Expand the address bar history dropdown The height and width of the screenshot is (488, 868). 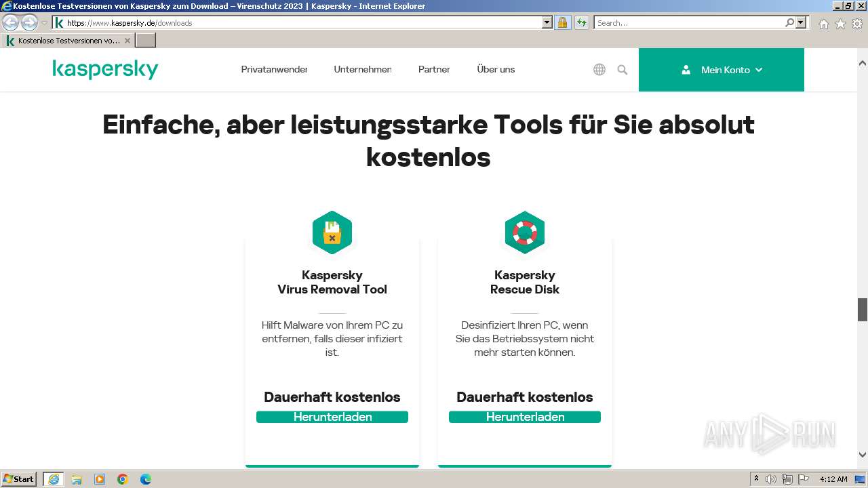pyautogui.click(x=547, y=22)
